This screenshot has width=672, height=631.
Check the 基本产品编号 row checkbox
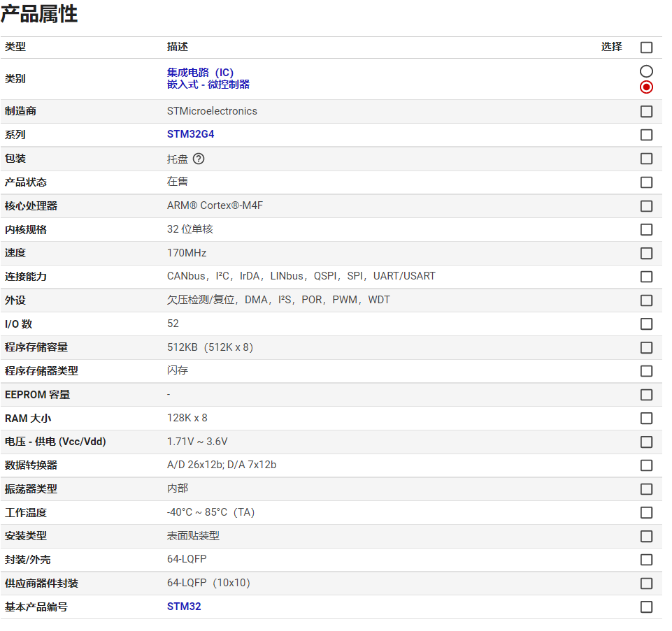646,607
